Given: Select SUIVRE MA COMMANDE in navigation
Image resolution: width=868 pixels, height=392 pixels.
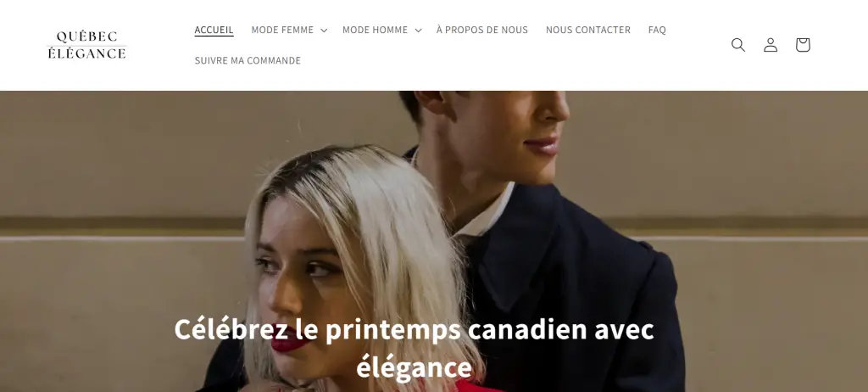Looking at the screenshot, I should pos(248,60).
